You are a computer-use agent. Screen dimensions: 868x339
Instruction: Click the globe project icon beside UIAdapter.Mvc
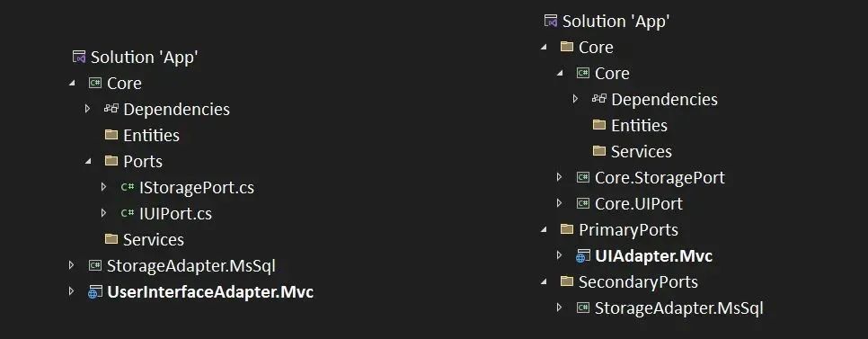[x=583, y=256]
